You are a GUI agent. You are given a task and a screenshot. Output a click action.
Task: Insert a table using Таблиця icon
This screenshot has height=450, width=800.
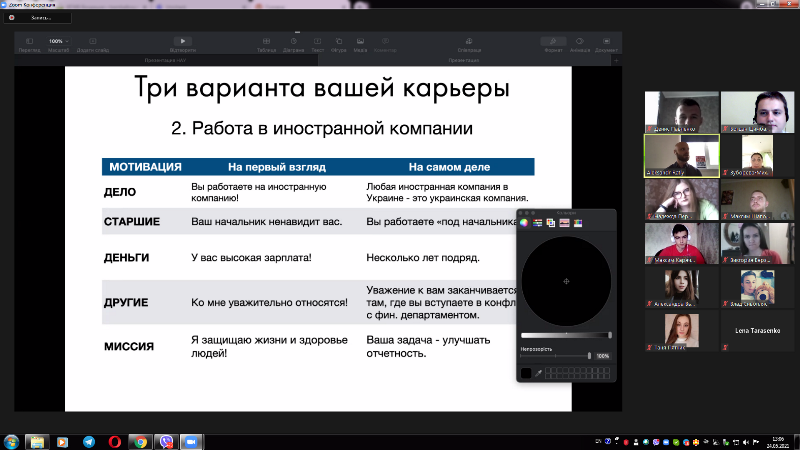[266, 41]
